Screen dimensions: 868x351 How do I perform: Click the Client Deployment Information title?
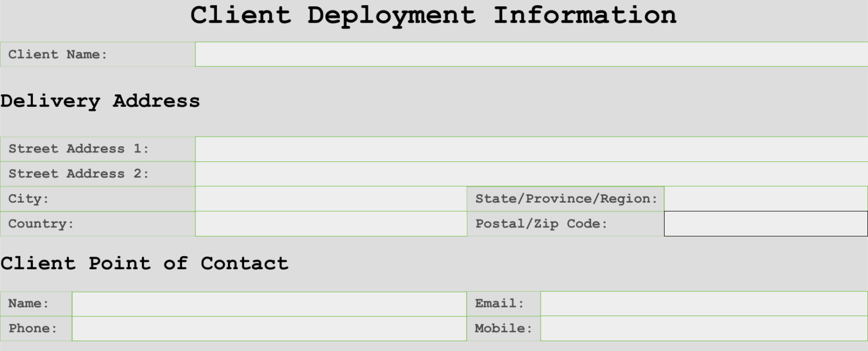[434, 15]
